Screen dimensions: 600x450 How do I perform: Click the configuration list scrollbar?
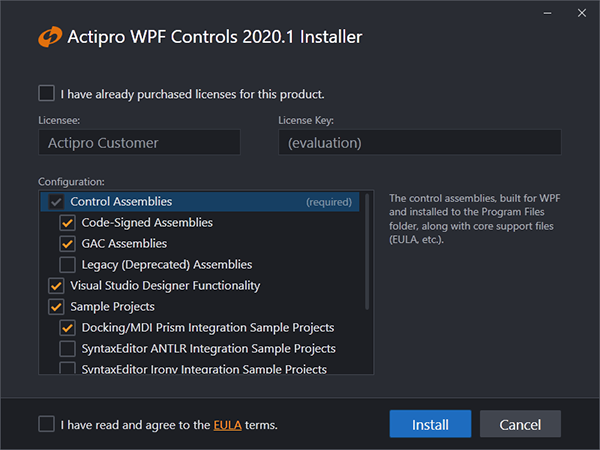pyautogui.click(x=367, y=251)
